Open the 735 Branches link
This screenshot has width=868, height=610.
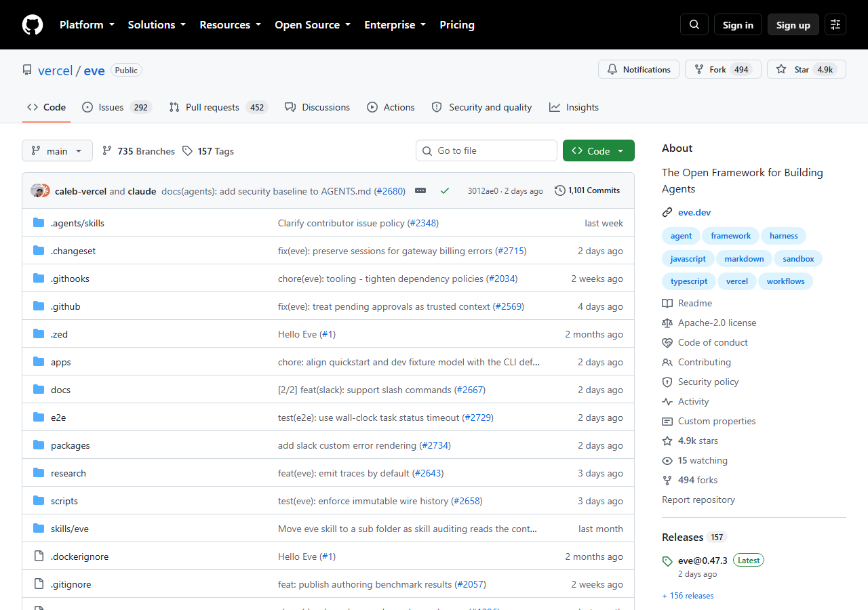coord(138,151)
